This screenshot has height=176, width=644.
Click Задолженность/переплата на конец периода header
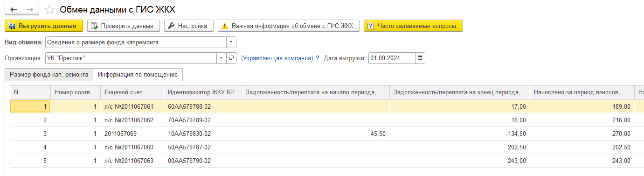pyautogui.click(x=460, y=92)
